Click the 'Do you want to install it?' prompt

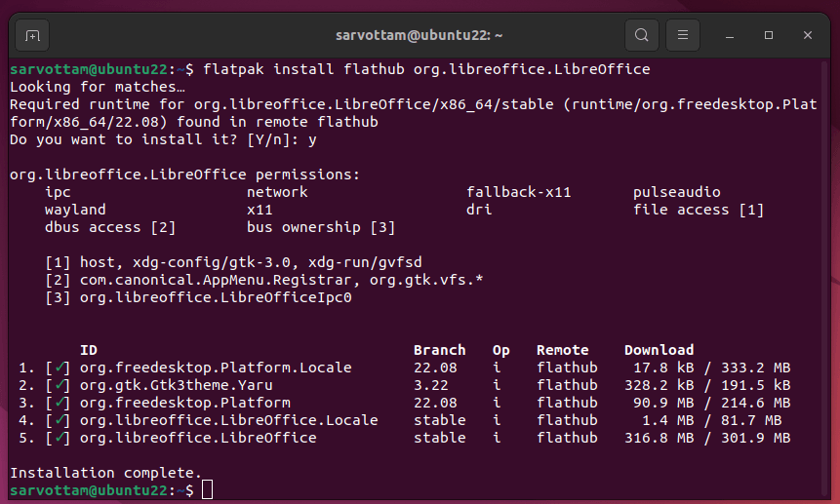tap(163, 139)
